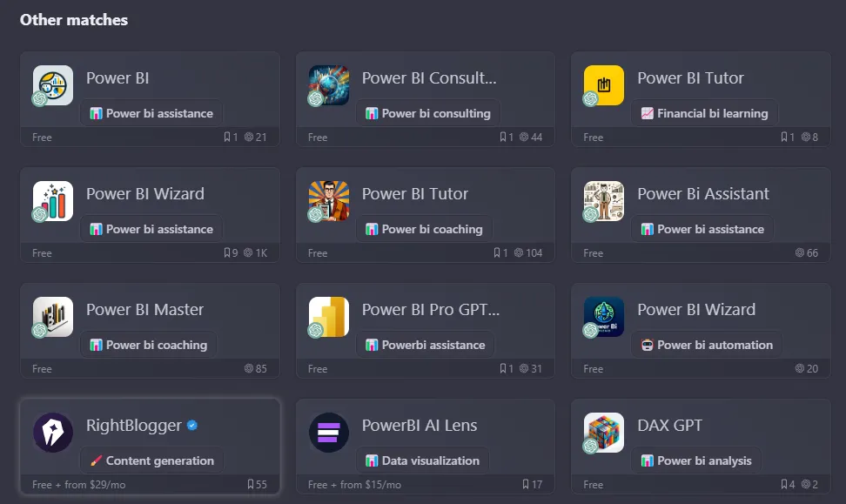This screenshot has width=846, height=504.
Task: Click the blue Power BI Wizard automation icon
Action: click(x=604, y=317)
